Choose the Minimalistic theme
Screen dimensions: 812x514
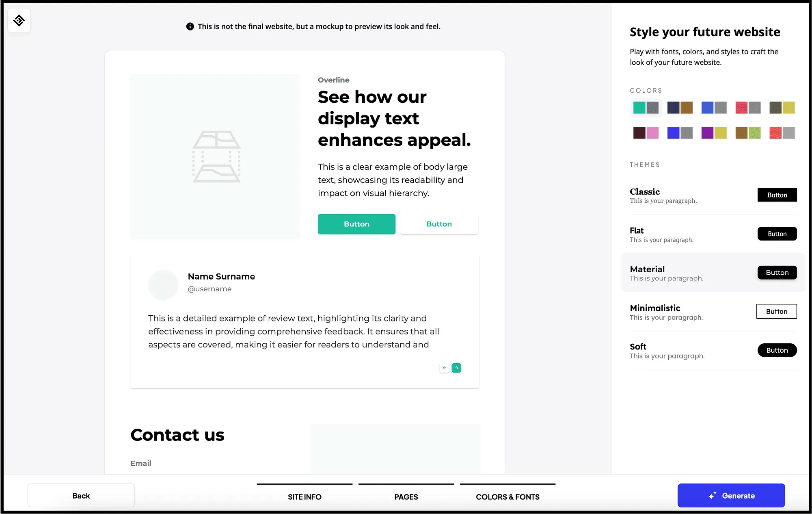click(713, 312)
